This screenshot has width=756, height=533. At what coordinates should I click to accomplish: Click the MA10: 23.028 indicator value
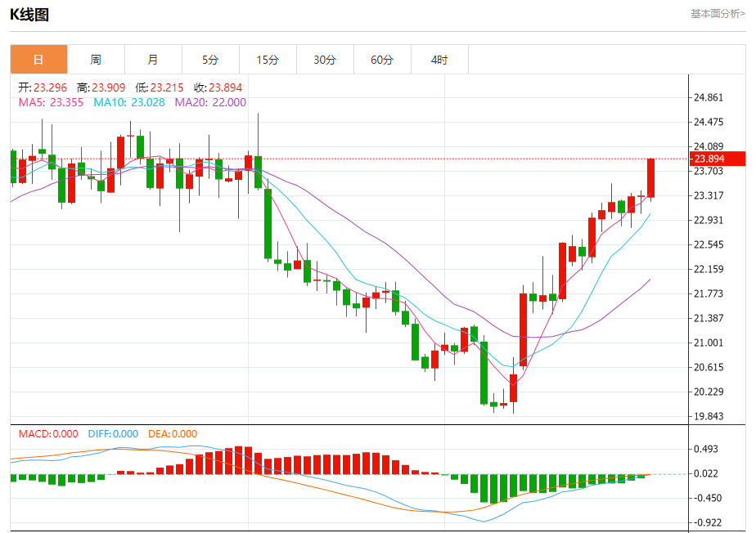129,102
